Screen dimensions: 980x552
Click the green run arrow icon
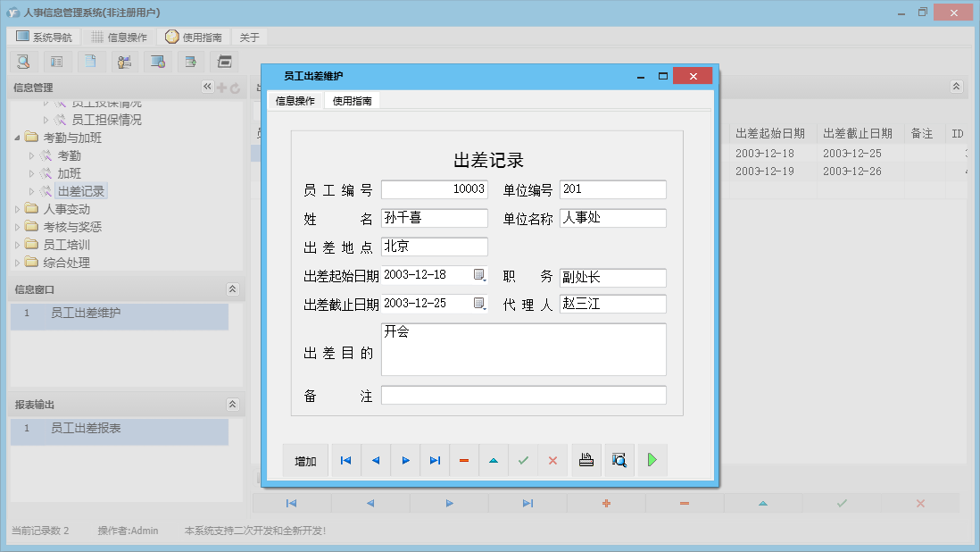tap(652, 460)
